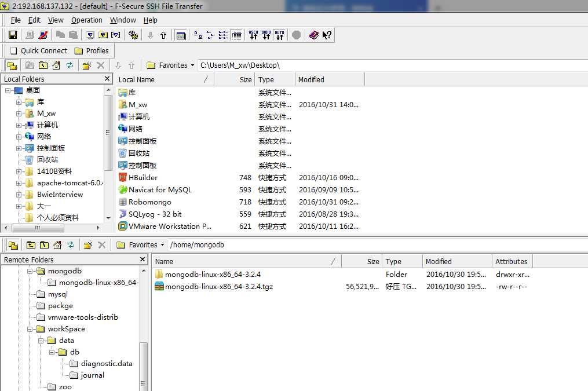Screen dimensions: 588x391
Task: Toggle the local folder tree pane icon
Action: tap(12, 65)
